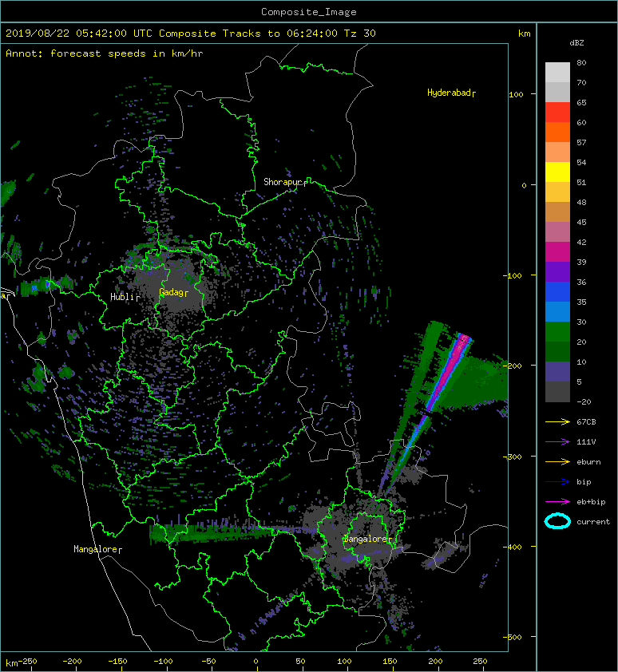This screenshot has width=618, height=672.
Task: Pick the bright yellow 54-51 dBZ swatch
Action: (x=557, y=172)
